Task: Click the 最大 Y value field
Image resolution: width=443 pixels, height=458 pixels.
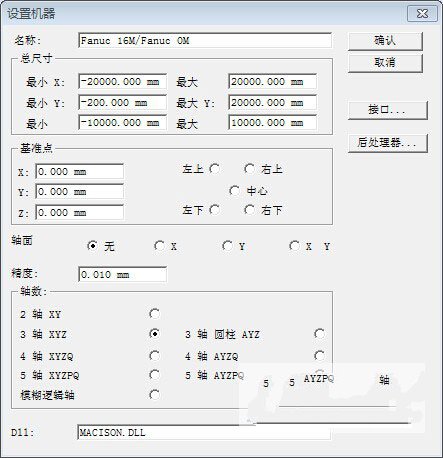Action: pos(272,103)
